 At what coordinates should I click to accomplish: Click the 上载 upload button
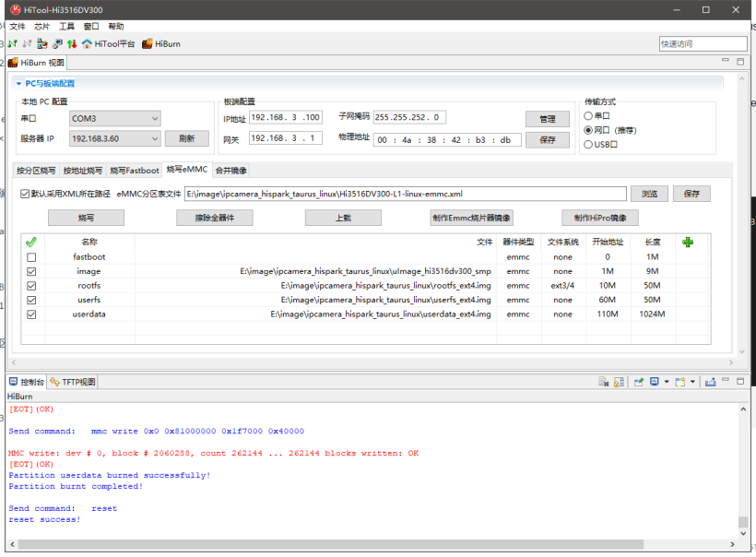pyautogui.click(x=343, y=218)
